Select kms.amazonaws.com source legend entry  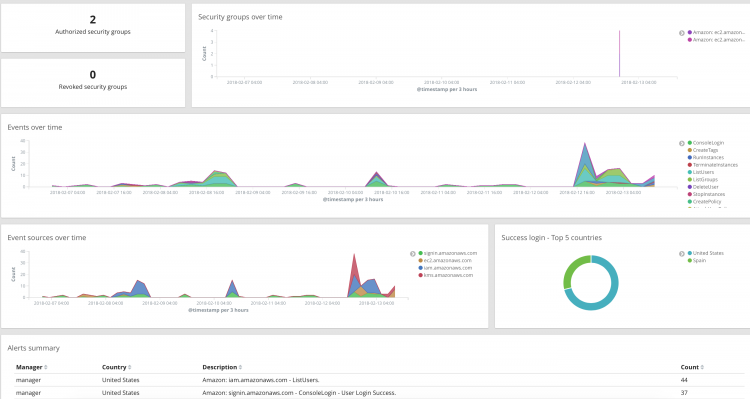pyautogui.click(x=445, y=275)
